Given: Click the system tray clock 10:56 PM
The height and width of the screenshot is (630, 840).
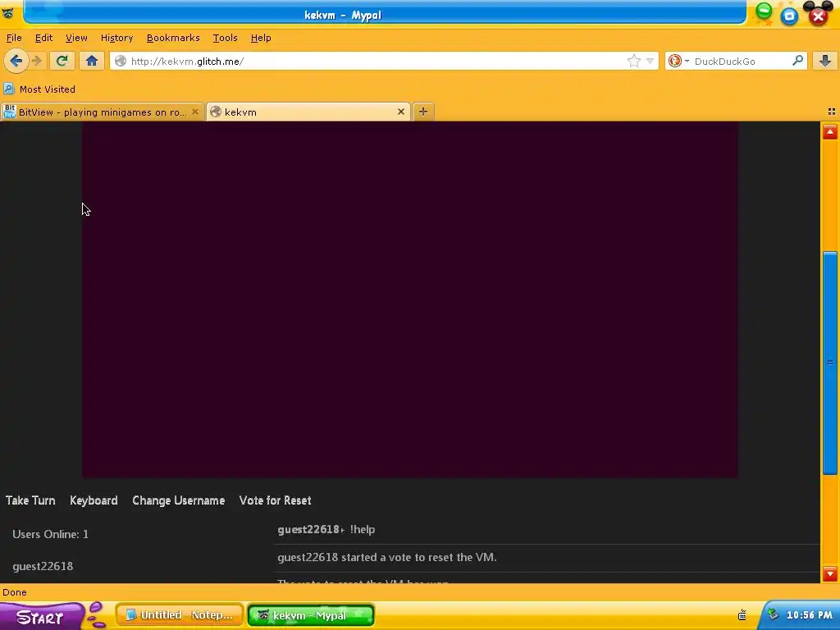Looking at the screenshot, I should click(809, 615).
